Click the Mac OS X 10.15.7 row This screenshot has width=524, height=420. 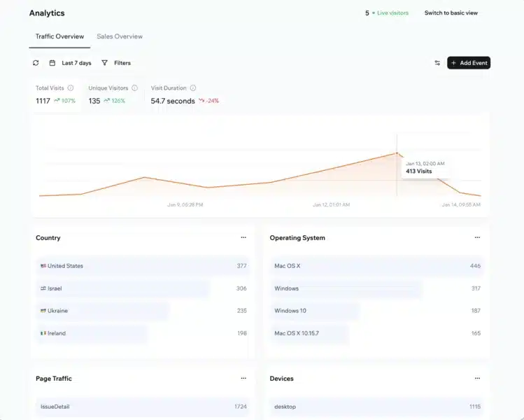[x=377, y=333]
